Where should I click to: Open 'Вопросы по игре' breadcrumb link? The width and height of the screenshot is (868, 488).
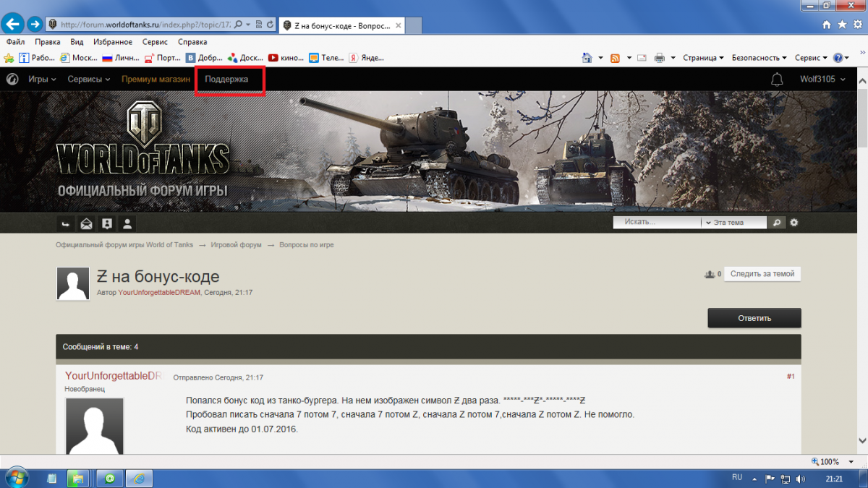tap(307, 245)
